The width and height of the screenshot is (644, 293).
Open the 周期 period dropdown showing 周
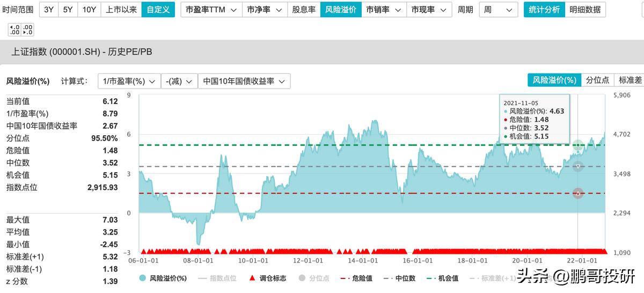[497, 10]
